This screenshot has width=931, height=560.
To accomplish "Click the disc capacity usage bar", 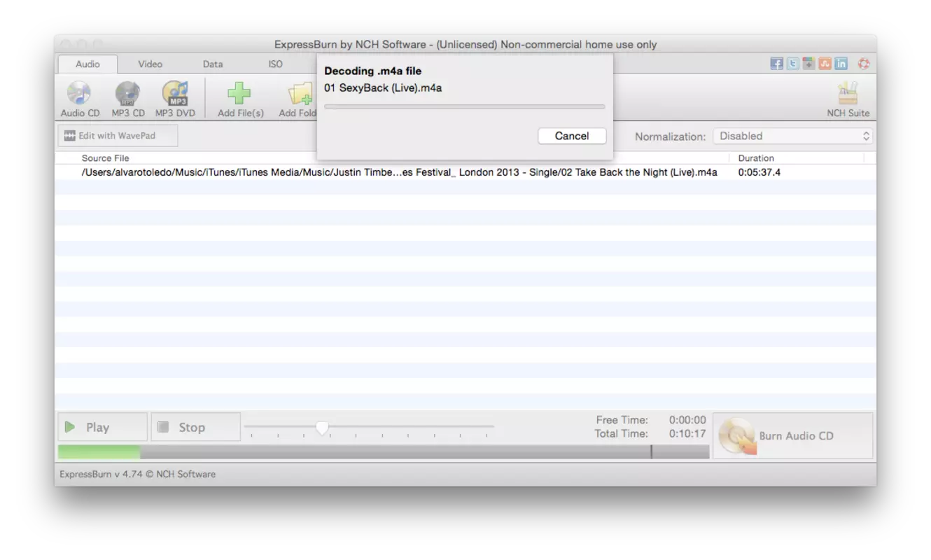I will point(384,452).
